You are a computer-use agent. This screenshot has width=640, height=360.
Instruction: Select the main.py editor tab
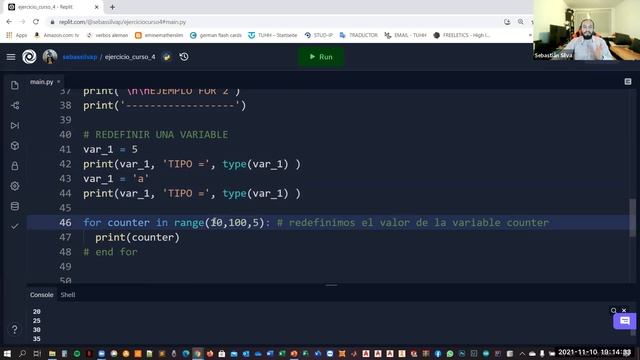42,82
